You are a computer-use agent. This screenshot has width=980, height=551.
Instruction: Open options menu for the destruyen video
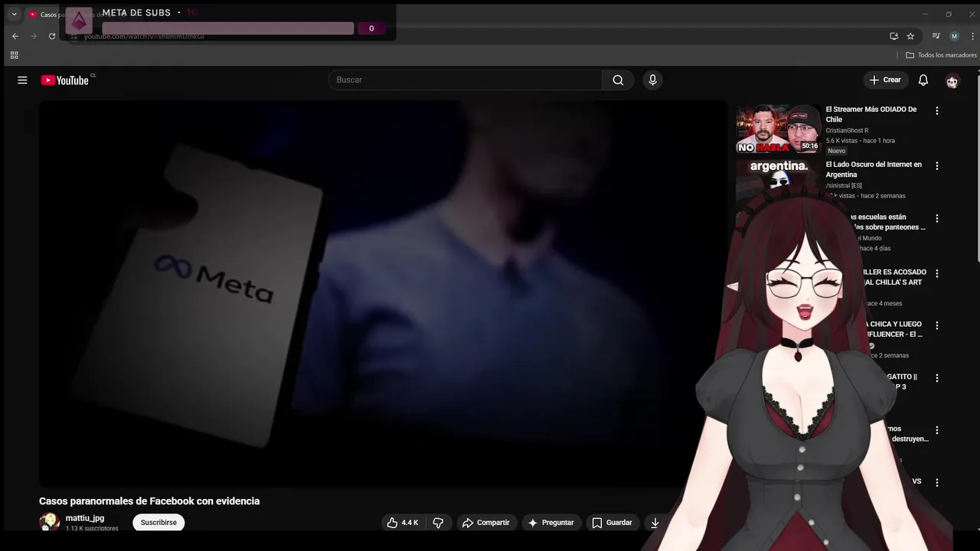coord(936,431)
